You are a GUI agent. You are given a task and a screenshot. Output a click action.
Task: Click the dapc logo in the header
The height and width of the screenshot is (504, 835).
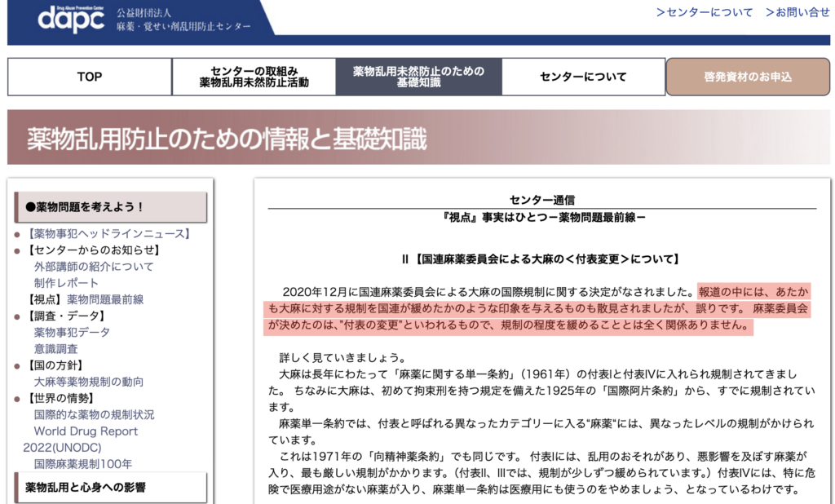point(72,18)
